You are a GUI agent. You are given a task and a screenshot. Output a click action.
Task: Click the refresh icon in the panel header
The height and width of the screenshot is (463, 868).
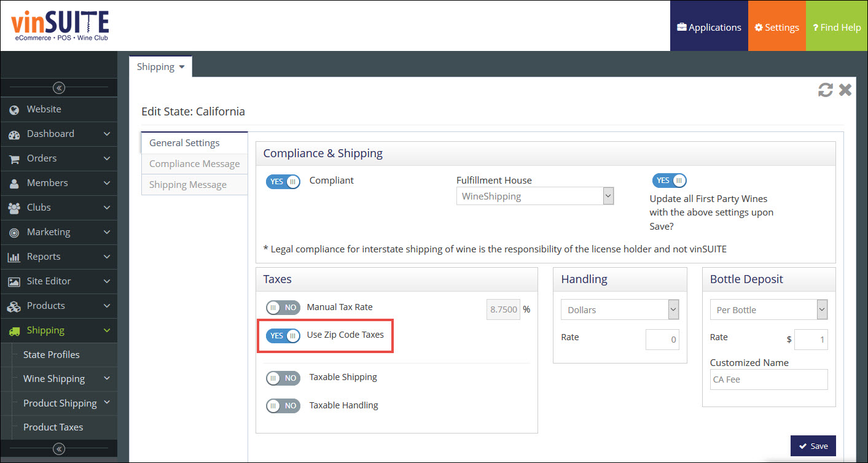pos(825,90)
